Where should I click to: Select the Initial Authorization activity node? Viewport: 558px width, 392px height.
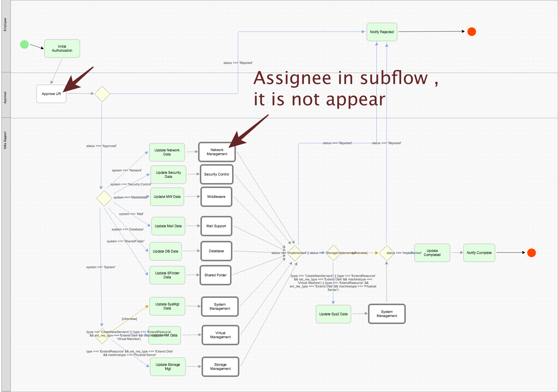(x=62, y=49)
